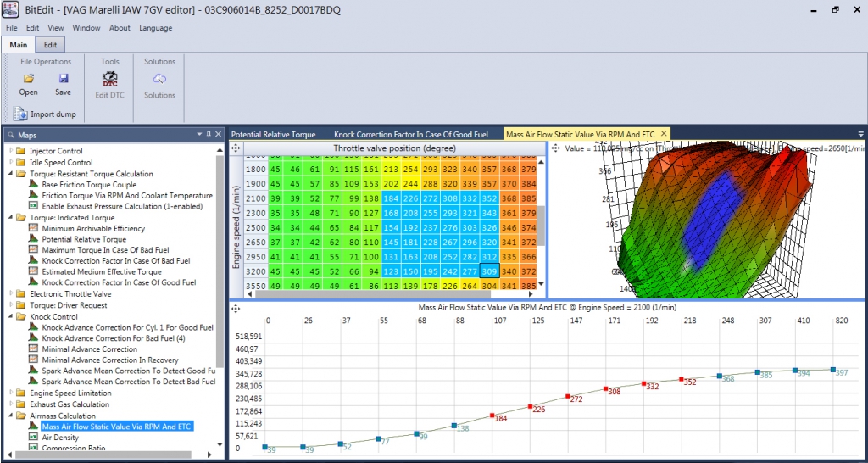Expand the Engine Speed Limitation folder

[x=11, y=393]
